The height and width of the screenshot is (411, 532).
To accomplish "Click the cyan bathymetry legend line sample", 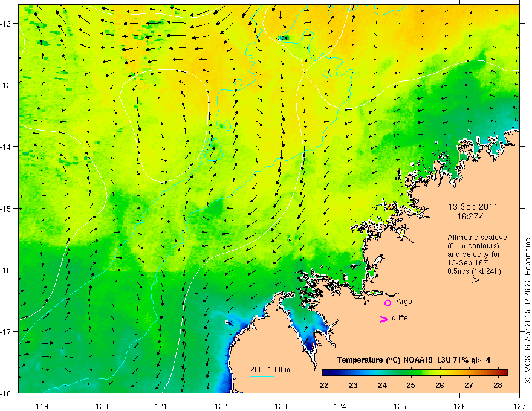I will [x=262, y=376].
